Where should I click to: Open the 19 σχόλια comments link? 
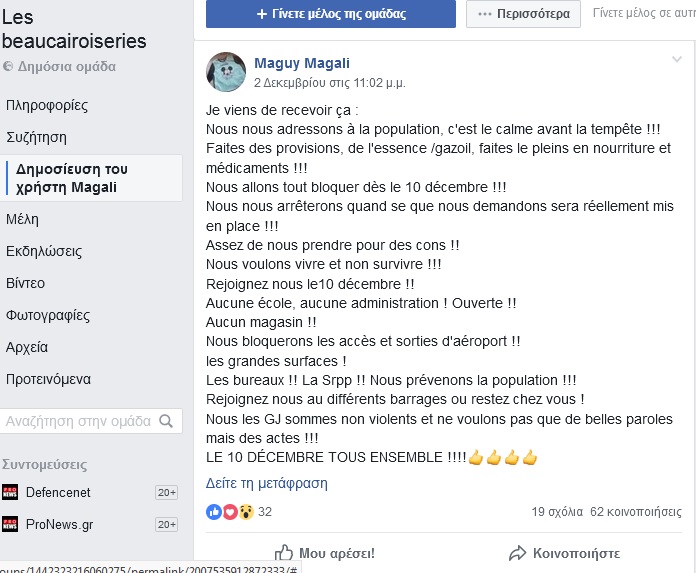point(556,511)
